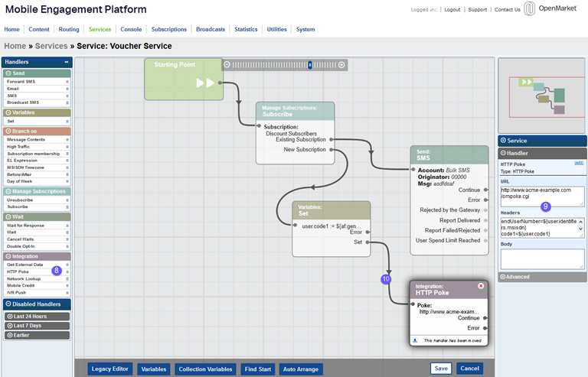The height and width of the screenshot is (377, 588).
Task: Collapse the Handler panel on right
Action: (x=503, y=153)
